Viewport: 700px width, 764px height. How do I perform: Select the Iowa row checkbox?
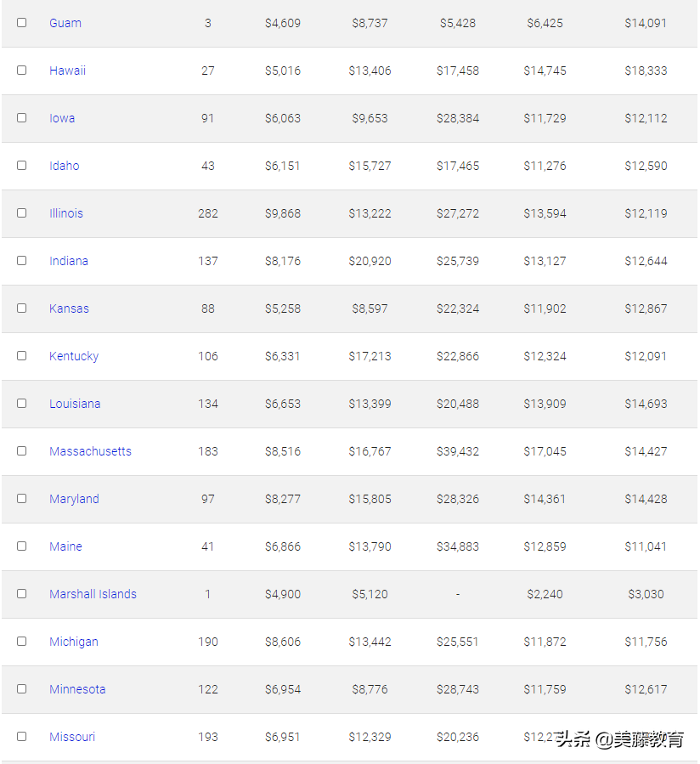22,118
